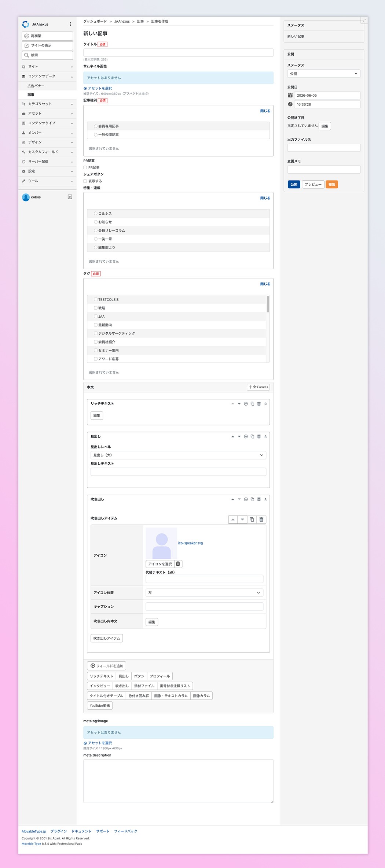This screenshot has height=868, width=385.
Task: Open the publish ステータス dropdown showing 公開
Action: tap(324, 74)
